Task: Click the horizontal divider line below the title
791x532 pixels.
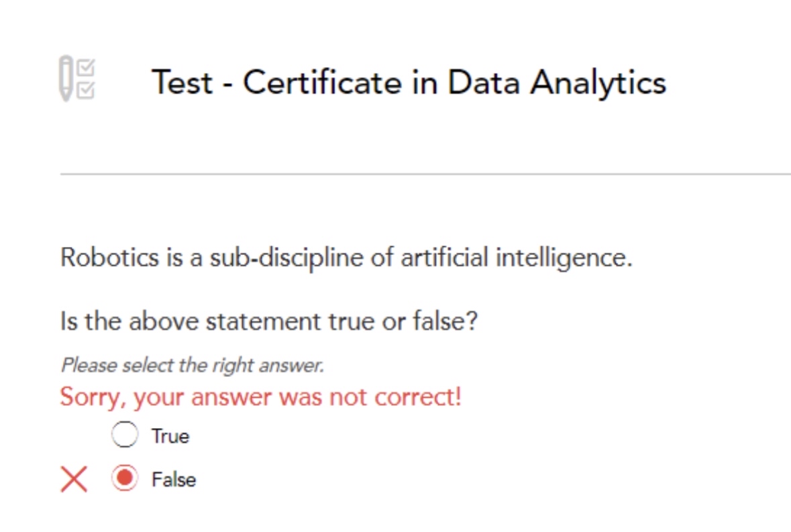Action: click(425, 174)
